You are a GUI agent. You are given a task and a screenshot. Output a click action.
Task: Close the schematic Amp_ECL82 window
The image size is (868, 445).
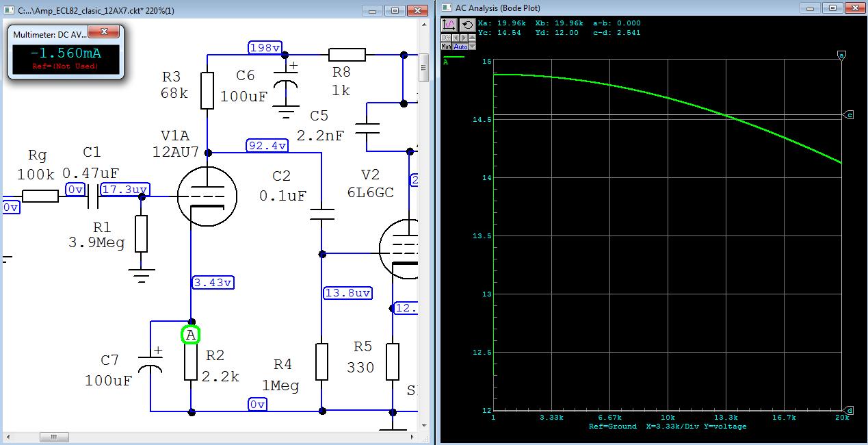417,10
